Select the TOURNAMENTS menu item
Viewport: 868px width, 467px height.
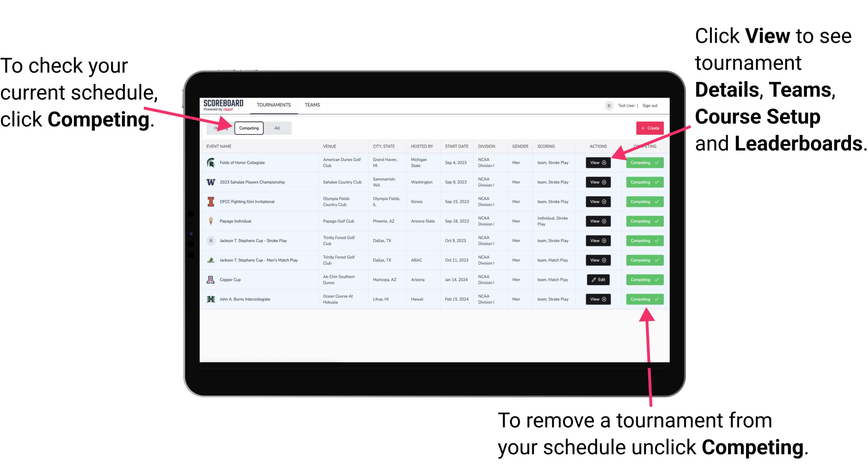point(274,105)
